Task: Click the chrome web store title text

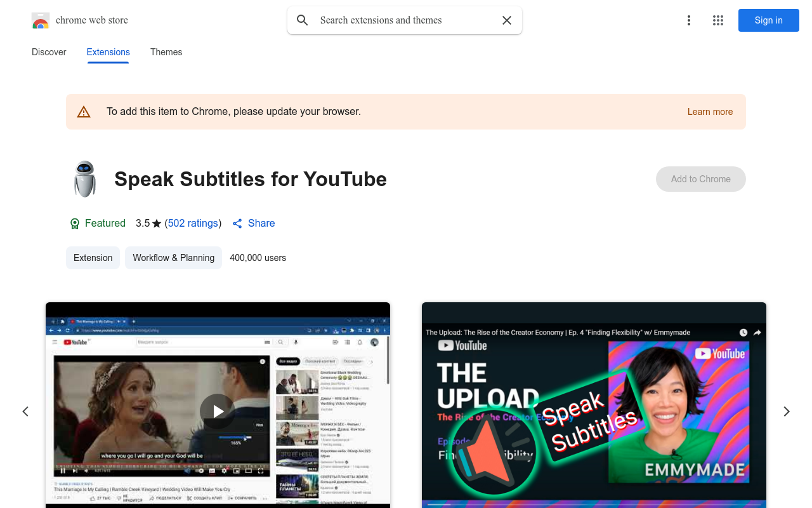Action: pos(92,20)
